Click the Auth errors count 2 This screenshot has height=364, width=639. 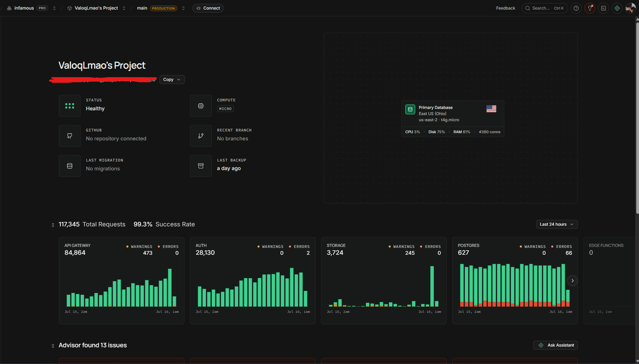coord(308,253)
